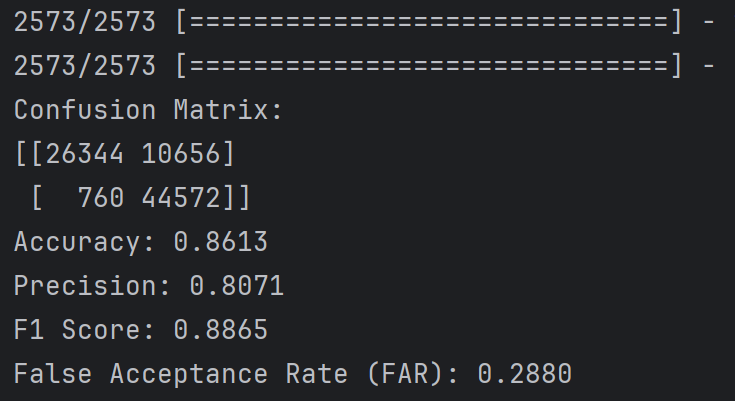The image size is (735, 401).
Task: Select the F1 score value 0.8865
Action: point(220,330)
